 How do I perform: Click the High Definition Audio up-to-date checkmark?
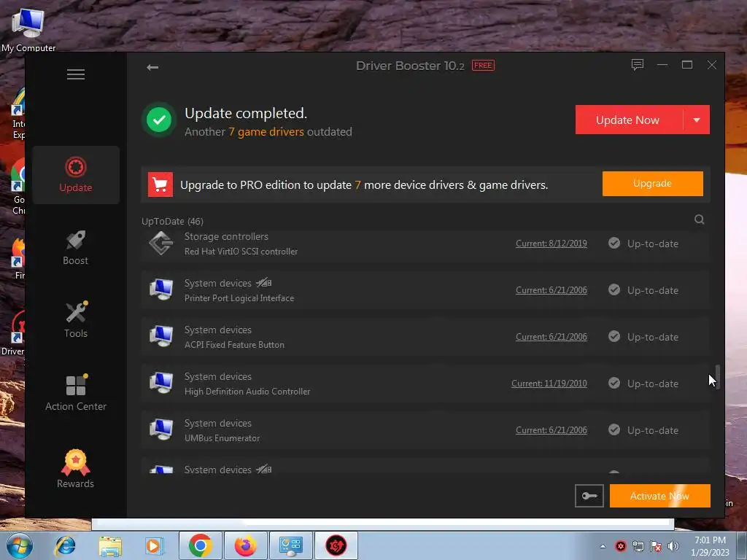(x=614, y=383)
